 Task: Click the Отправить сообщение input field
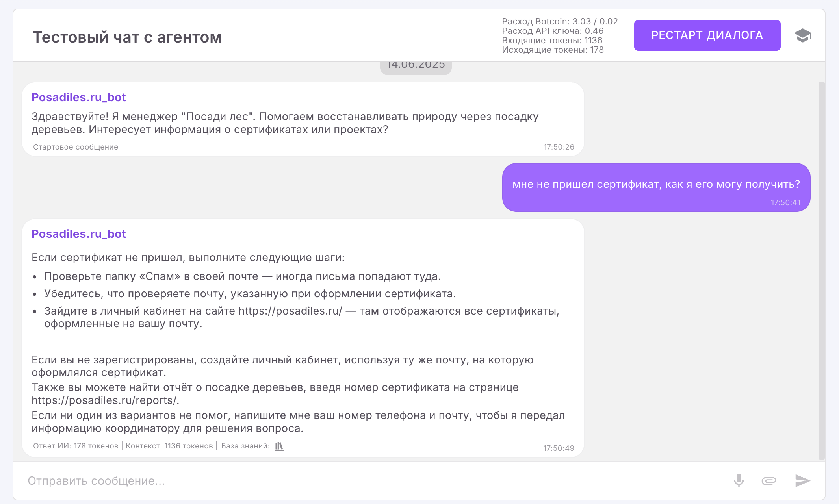(355, 480)
